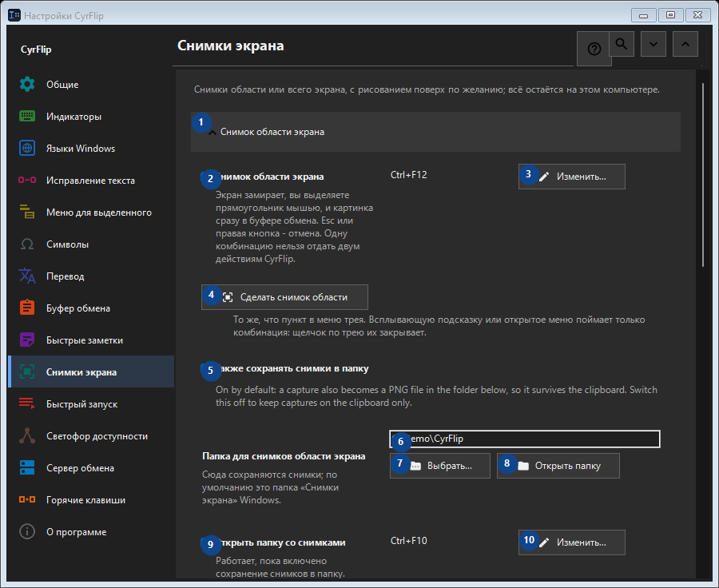Click the Меню для выделенного icon
The width and height of the screenshot is (719, 588).
pos(27,212)
